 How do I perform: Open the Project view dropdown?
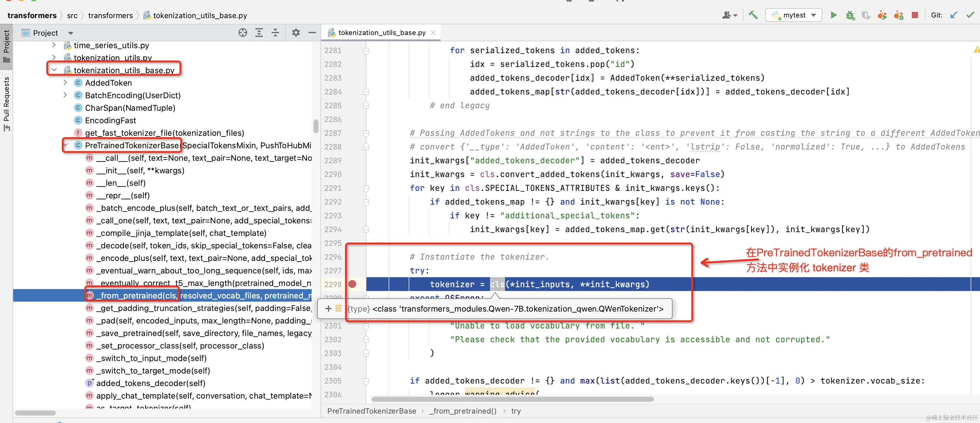pos(71,33)
